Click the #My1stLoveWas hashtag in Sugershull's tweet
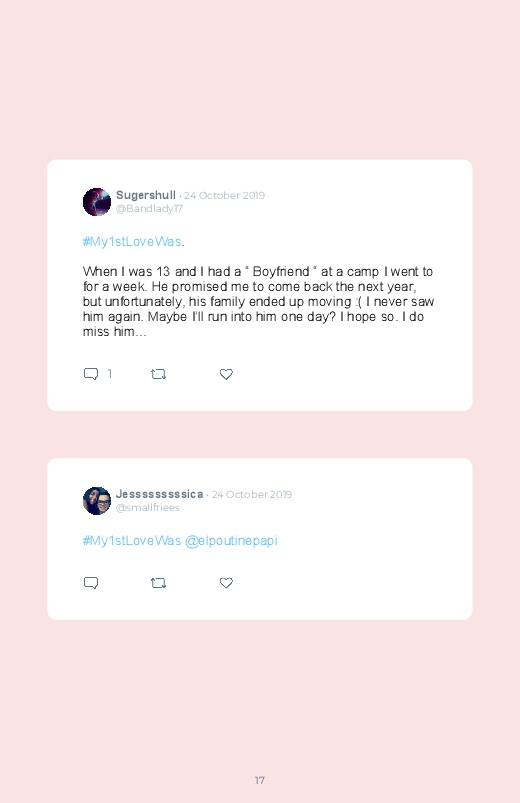 (x=132, y=242)
